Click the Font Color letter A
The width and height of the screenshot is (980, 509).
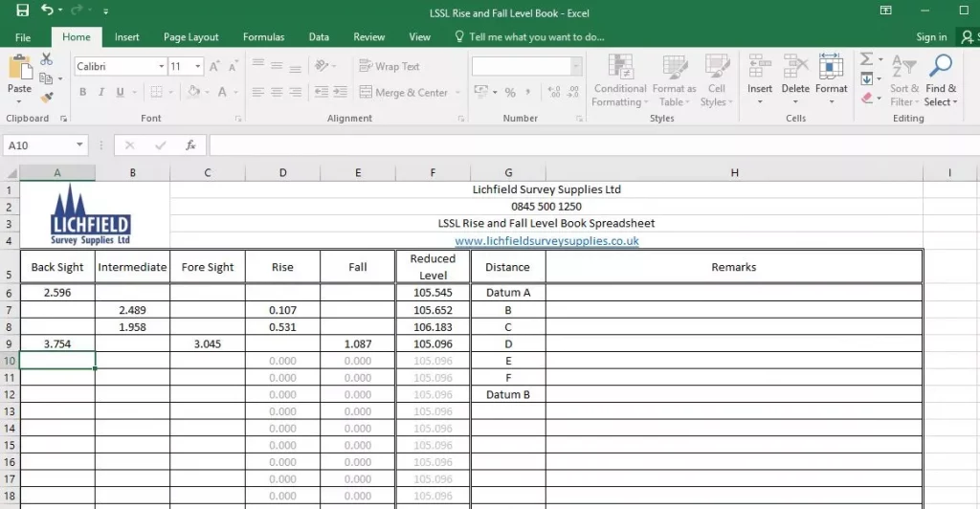222,92
